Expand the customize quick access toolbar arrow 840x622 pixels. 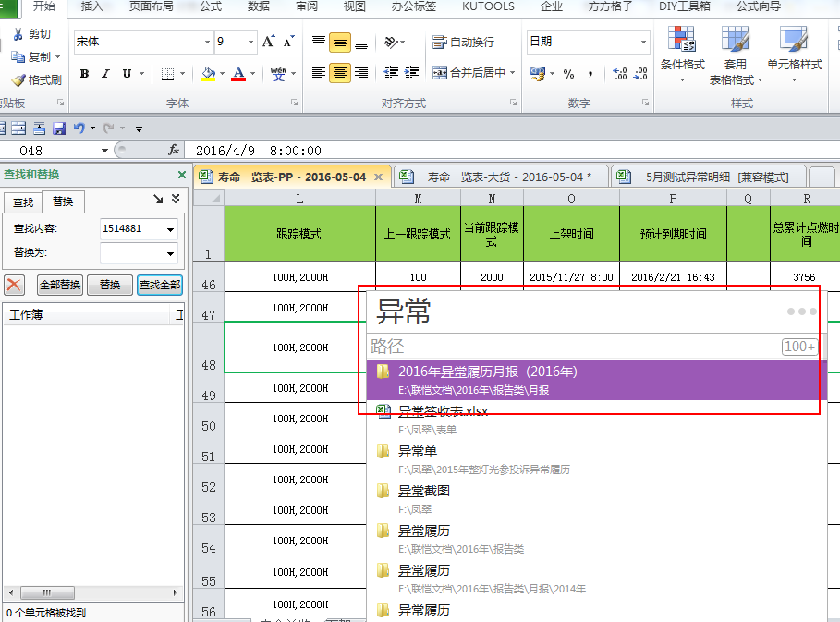coord(139,128)
